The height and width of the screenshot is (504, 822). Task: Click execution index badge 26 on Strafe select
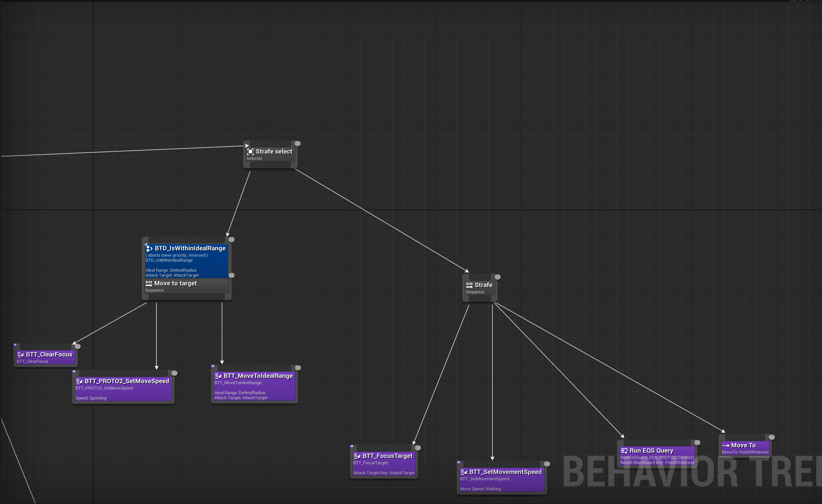(297, 144)
